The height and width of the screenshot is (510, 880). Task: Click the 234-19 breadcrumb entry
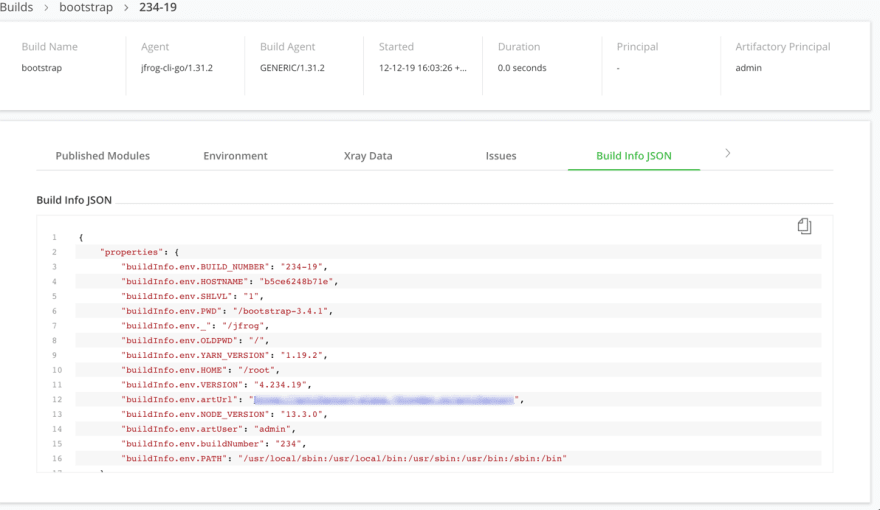(x=158, y=7)
